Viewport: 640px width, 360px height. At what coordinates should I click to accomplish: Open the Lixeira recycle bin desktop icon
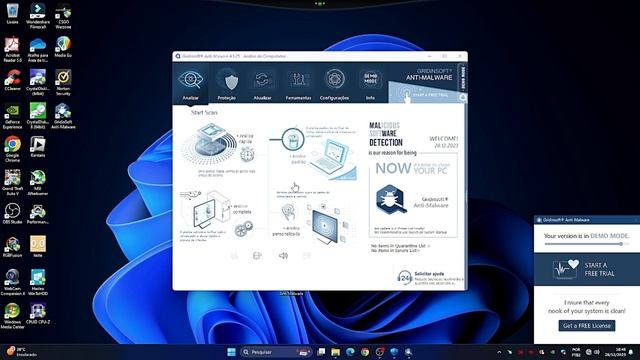click(12, 13)
